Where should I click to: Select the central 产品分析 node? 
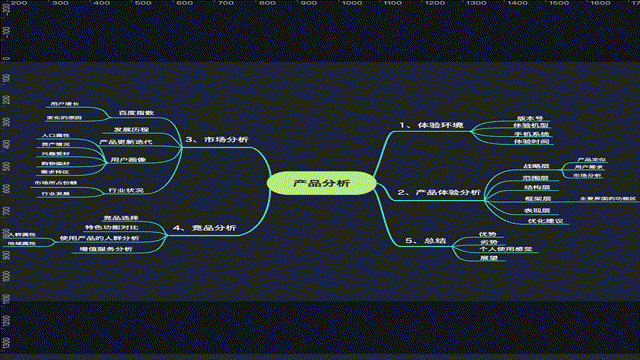[322, 183]
